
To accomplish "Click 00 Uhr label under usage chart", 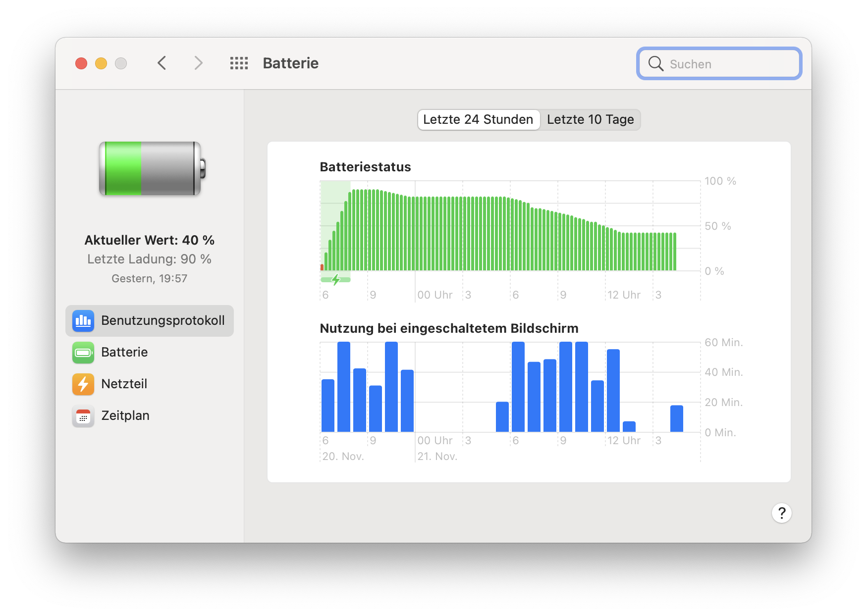I will (x=435, y=441).
